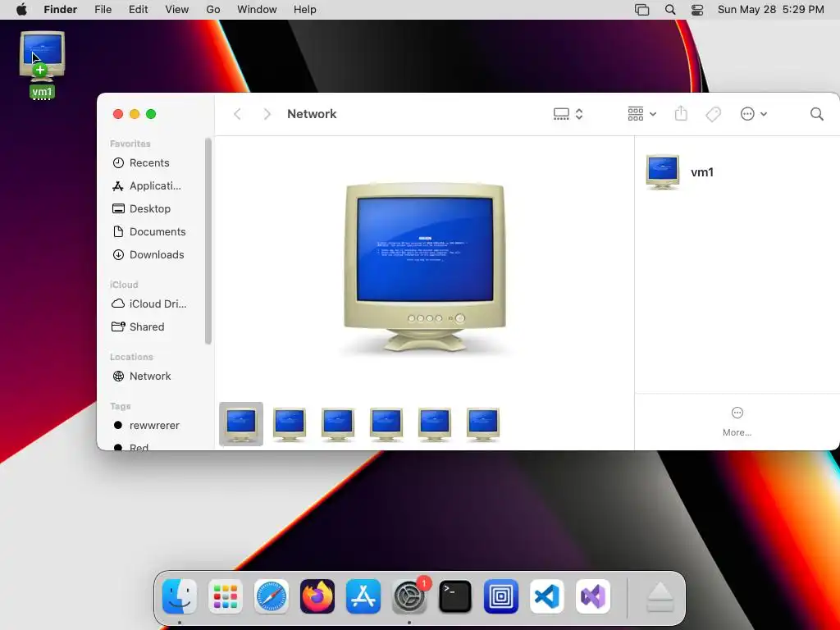The image size is (840, 630).
Task: Open the File menu
Action: pos(103,10)
